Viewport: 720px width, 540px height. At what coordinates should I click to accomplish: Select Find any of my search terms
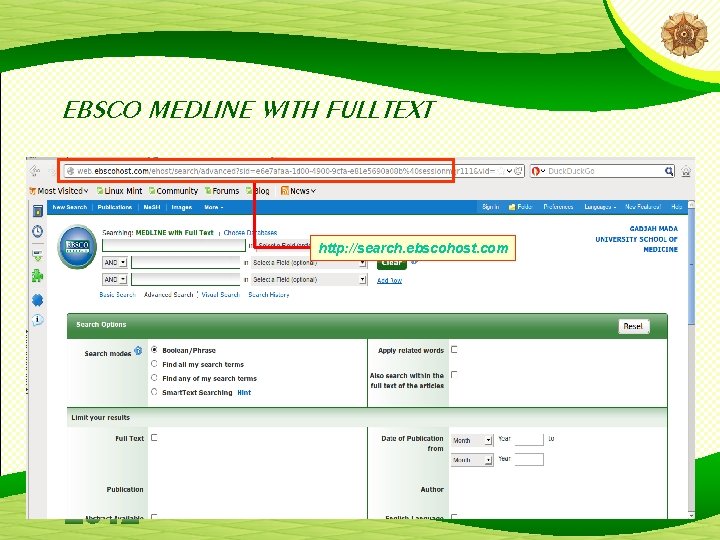pyautogui.click(x=154, y=378)
